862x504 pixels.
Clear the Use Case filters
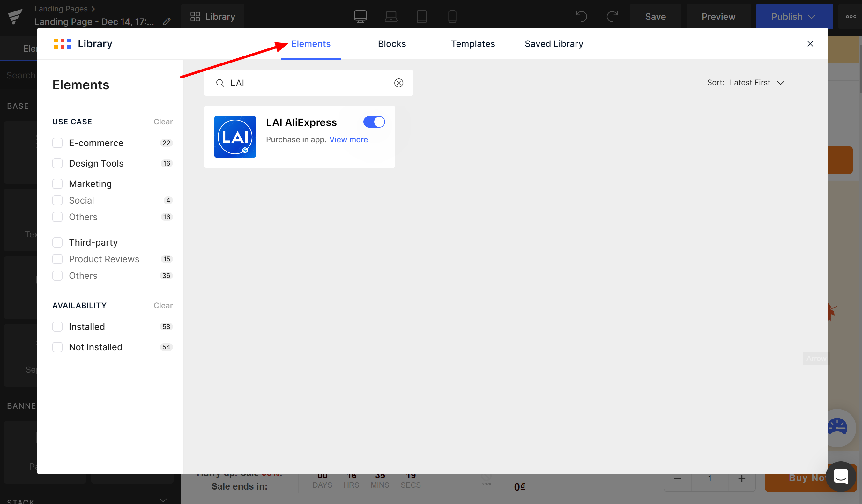tap(163, 122)
